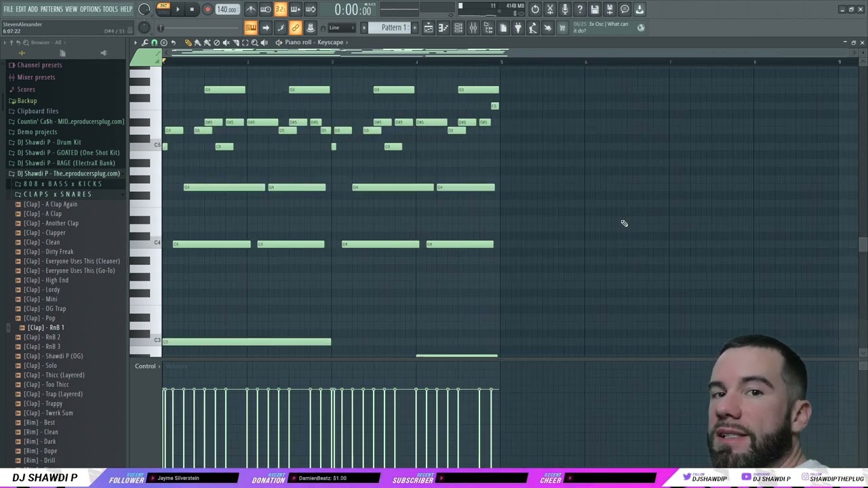This screenshot has width=868, height=488.
Task: Toggle PAT/SONG playback mode
Action: point(163,9)
